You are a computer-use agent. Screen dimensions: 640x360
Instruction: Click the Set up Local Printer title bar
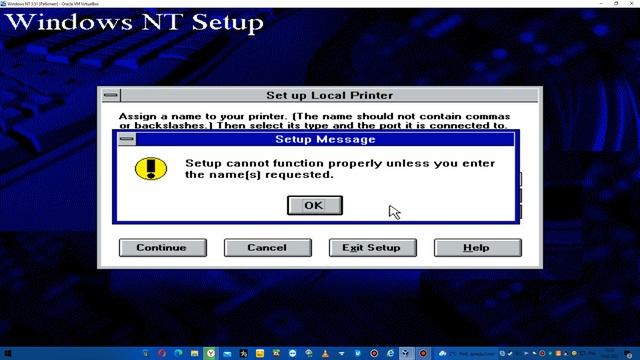click(329, 95)
